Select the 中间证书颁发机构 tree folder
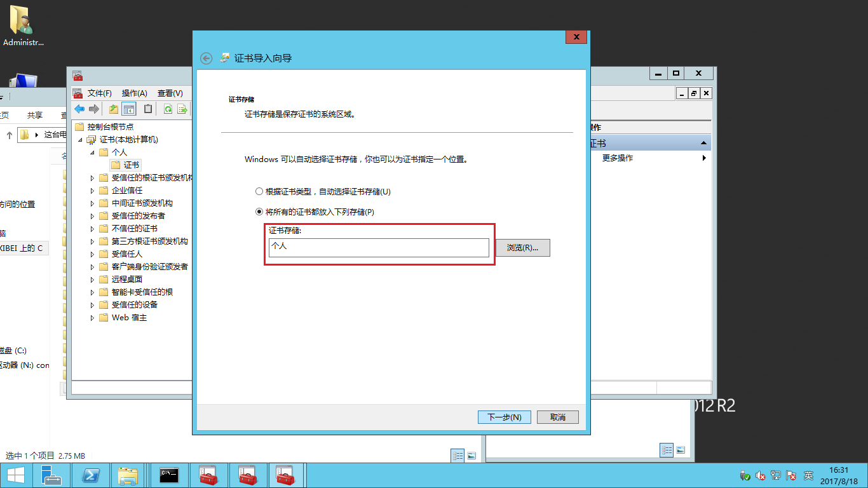Image resolution: width=868 pixels, height=488 pixels. pyautogui.click(x=142, y=203)
